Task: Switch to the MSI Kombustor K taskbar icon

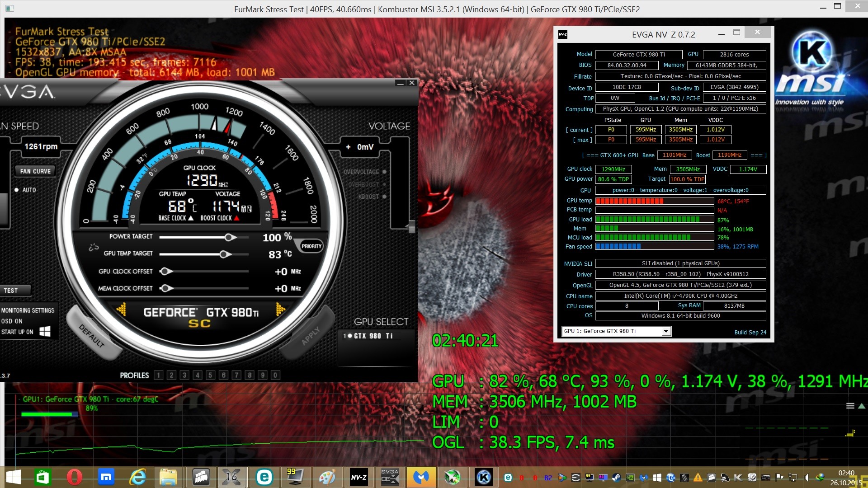Action: (484, 477)
